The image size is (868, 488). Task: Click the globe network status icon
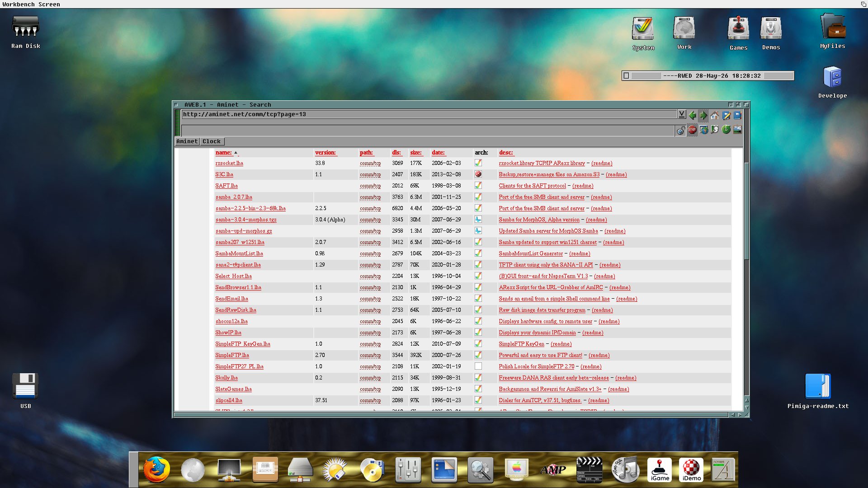click(703, 130)
